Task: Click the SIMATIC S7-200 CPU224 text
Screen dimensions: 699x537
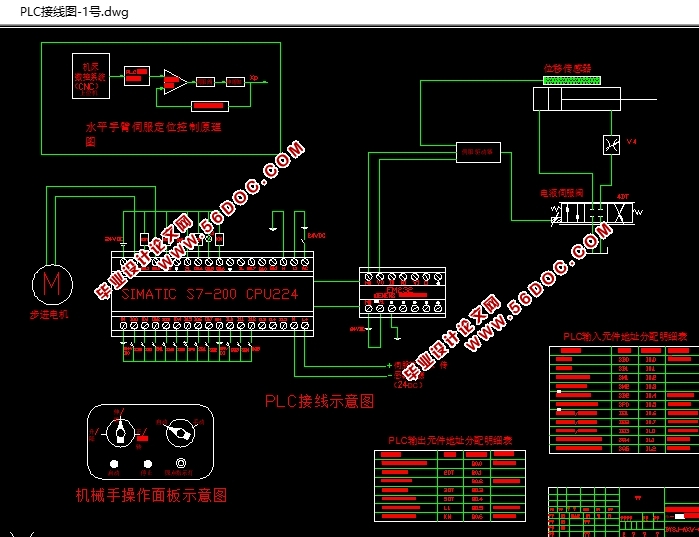Action: 210,294
